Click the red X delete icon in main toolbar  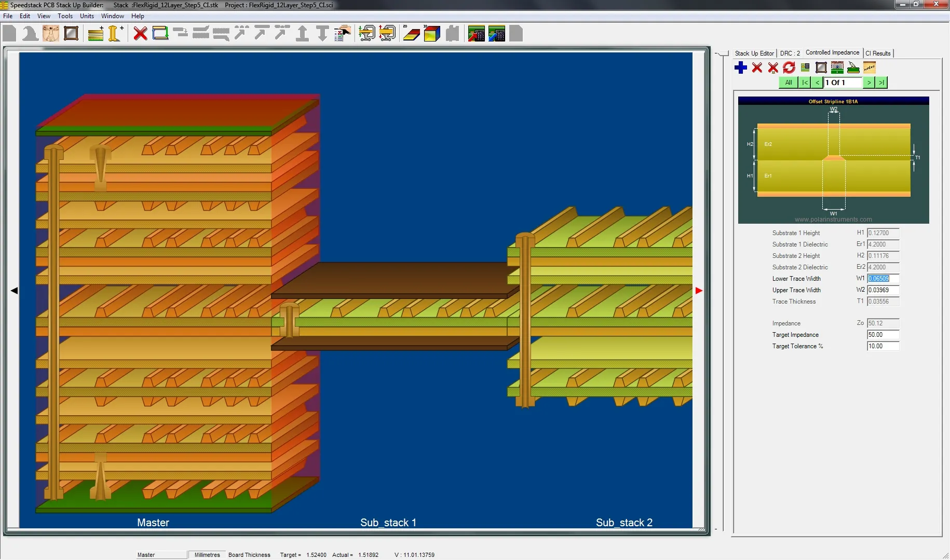140,33
